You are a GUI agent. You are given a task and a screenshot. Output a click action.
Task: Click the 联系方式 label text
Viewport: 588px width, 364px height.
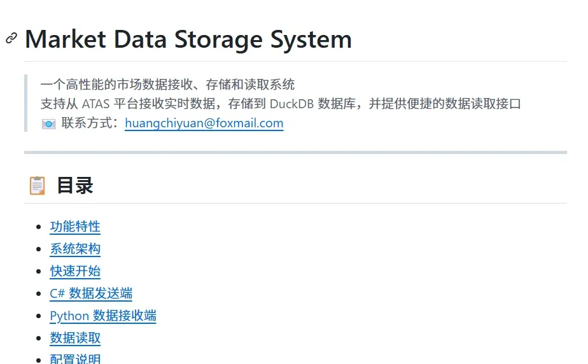click(x=87, y=123)
